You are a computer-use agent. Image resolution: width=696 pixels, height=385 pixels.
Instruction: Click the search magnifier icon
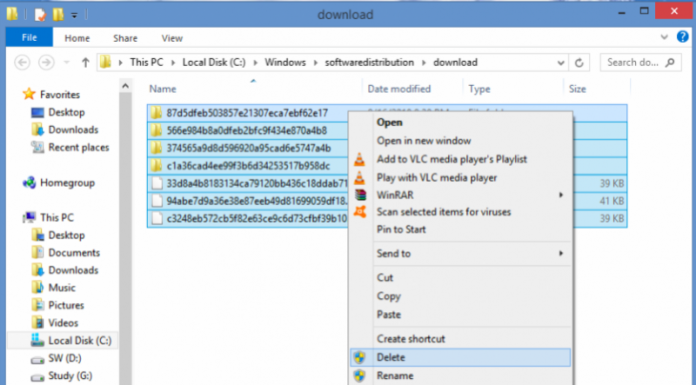click(670, 63)
